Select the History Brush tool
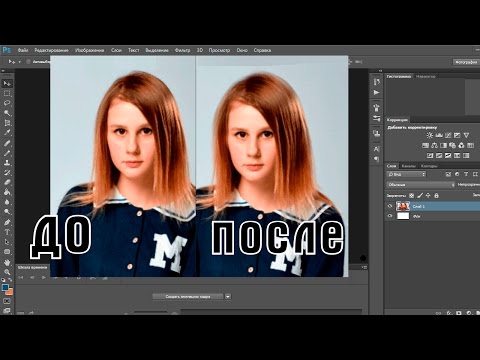480x360 pixels. pyautogui.click(x=7, y=173)
